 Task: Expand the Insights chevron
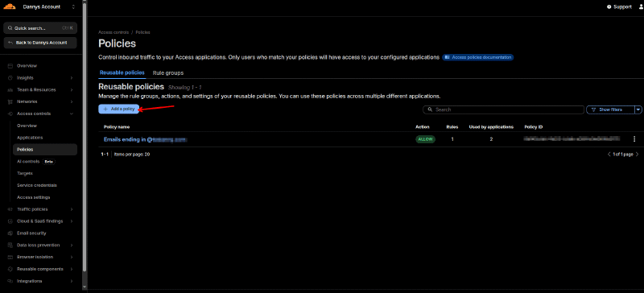pyautogui.click(x=72, y=77)
